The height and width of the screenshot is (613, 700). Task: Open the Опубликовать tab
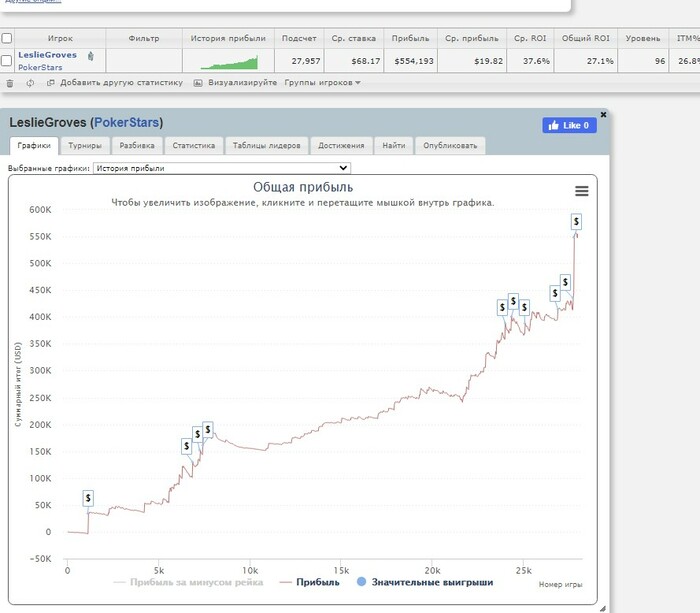pos(450,146)
